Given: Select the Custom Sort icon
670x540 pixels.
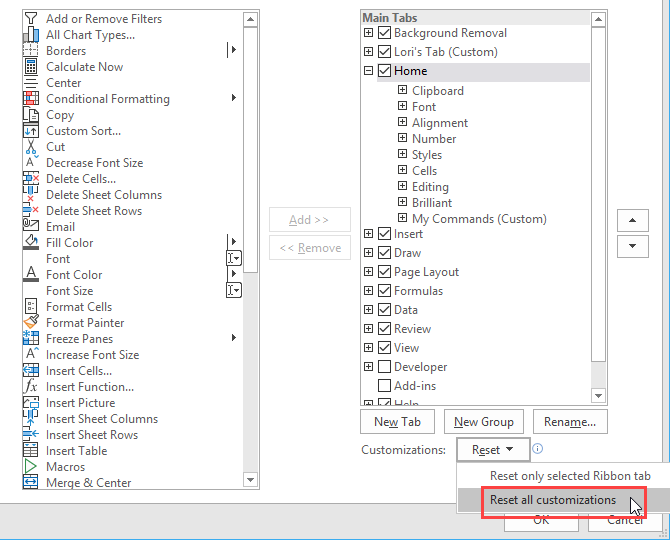Looking at the screenshot, I should (31, 131).
